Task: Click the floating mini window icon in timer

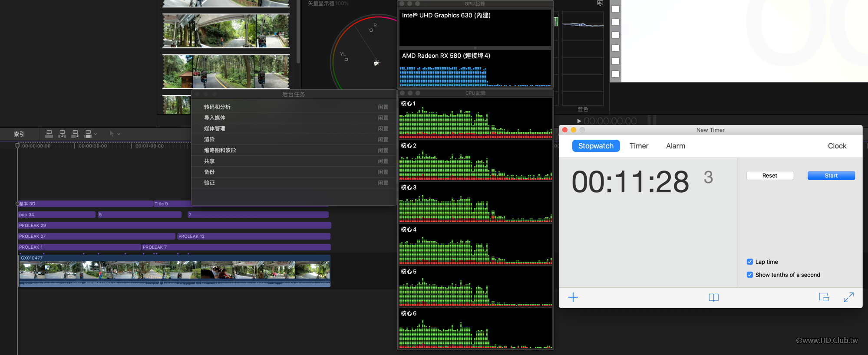Action: point(824,297)
